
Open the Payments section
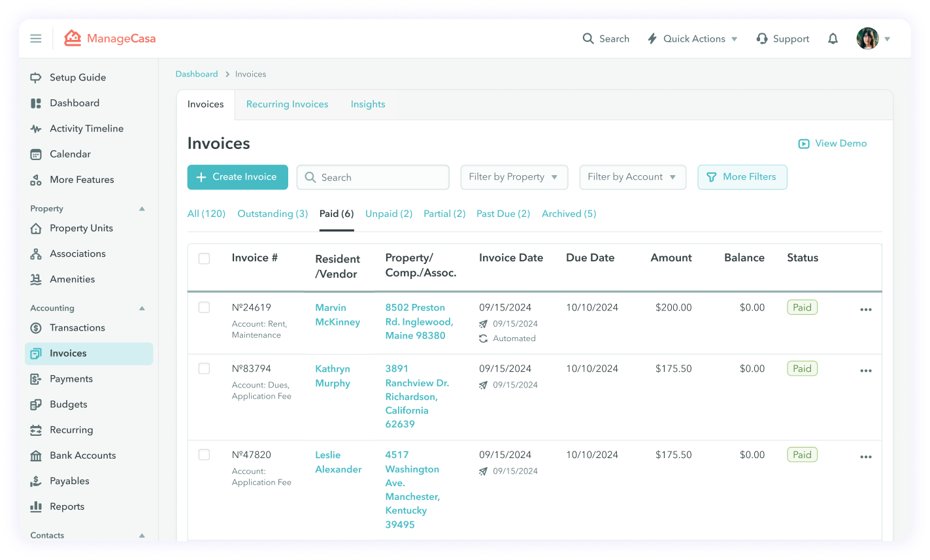(72, 378)
